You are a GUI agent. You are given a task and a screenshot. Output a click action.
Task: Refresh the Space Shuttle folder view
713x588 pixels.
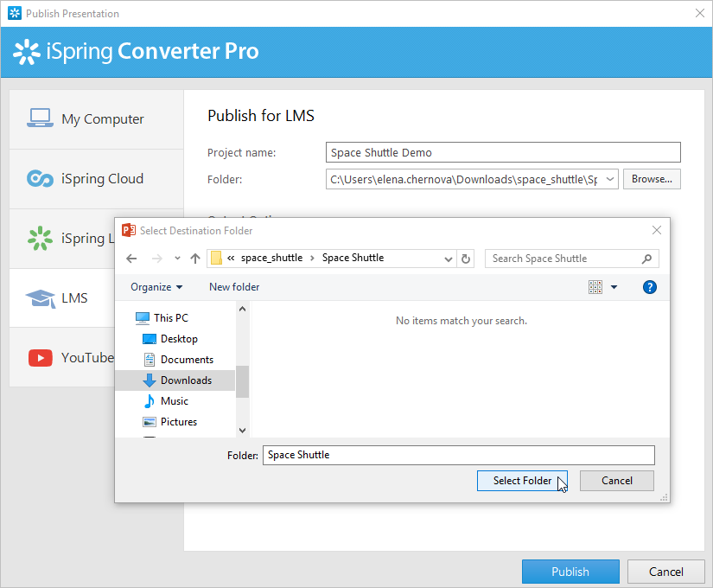pos(466,259)
